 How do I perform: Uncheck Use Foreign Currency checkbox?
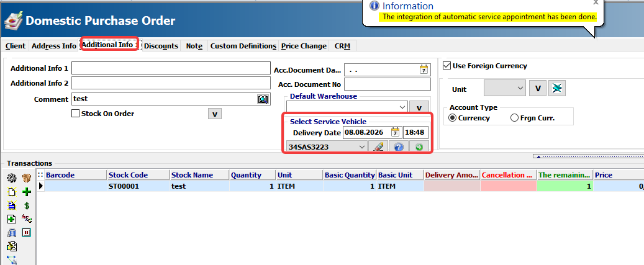pos(447,66)
